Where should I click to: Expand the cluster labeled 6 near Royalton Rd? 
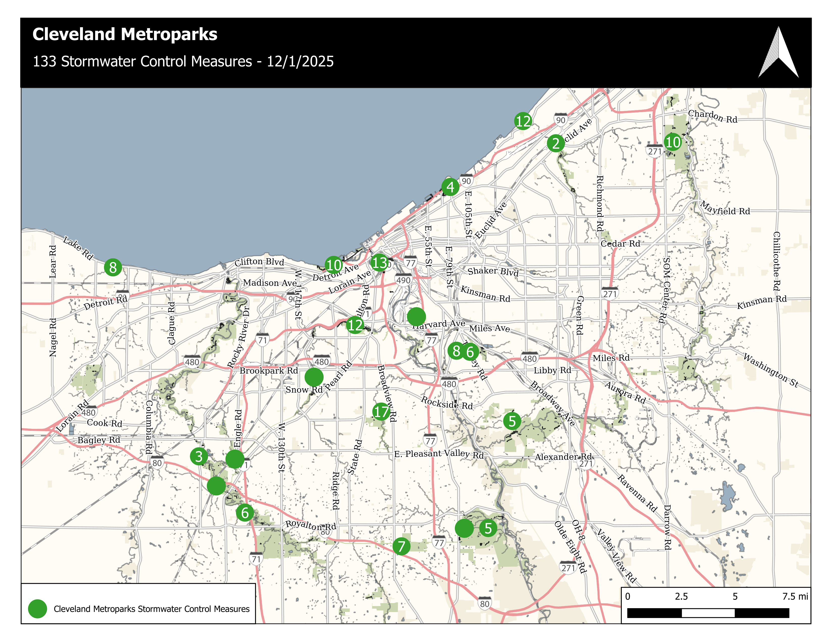(x=245, y=513)
